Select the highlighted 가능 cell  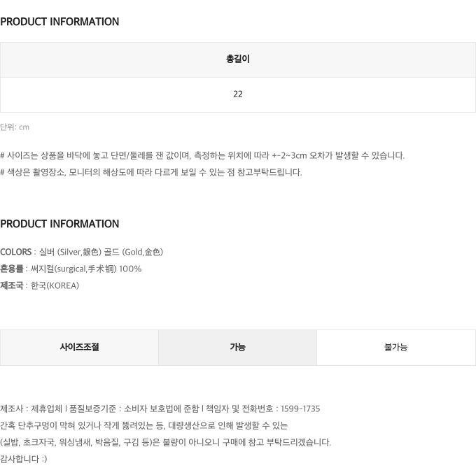coord(237,347)
